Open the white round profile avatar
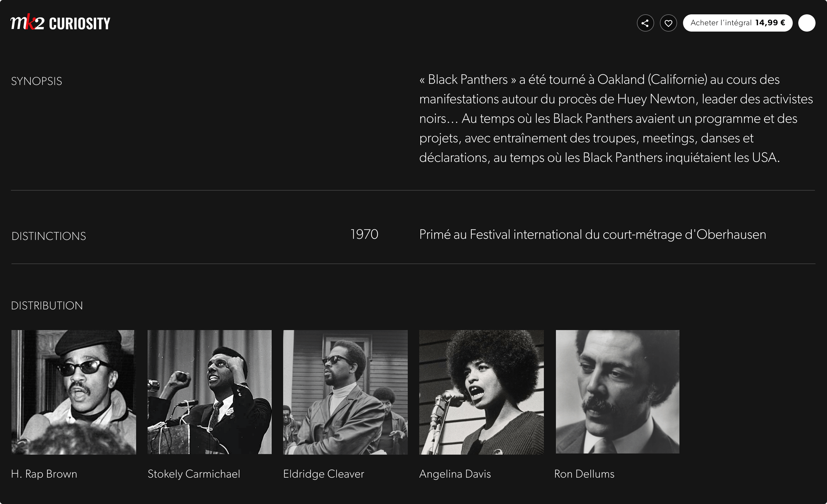The image size is (827, 504). point(807,23)
